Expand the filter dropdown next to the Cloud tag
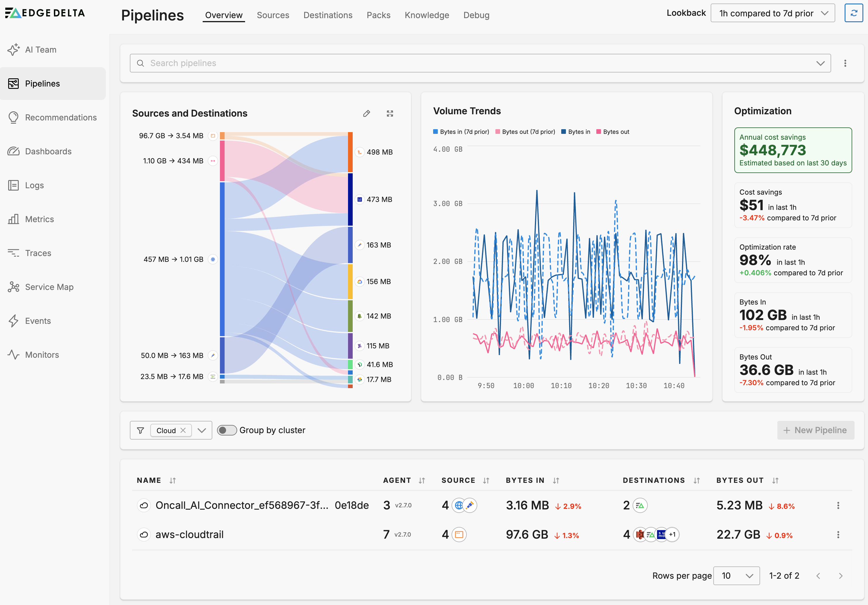This screenshot has width=868, height=605. click(202, 431)
